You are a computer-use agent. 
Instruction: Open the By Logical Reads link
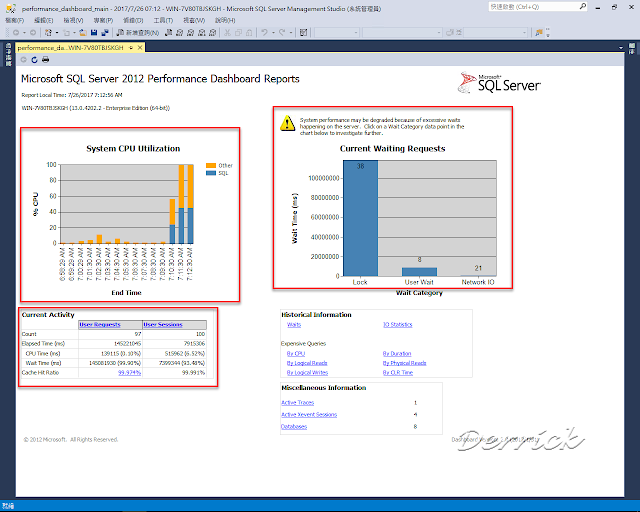click(x=307, y=363)
